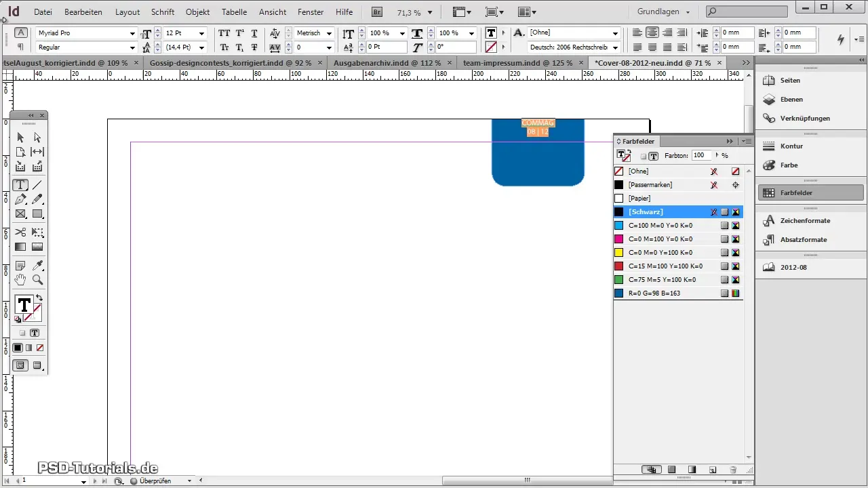Open the leading (14,4 Pt) dropdown

(202, 47)
